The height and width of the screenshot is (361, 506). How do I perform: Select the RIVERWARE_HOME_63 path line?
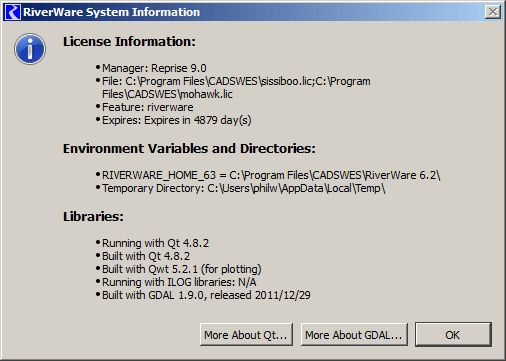pos(271,175)
